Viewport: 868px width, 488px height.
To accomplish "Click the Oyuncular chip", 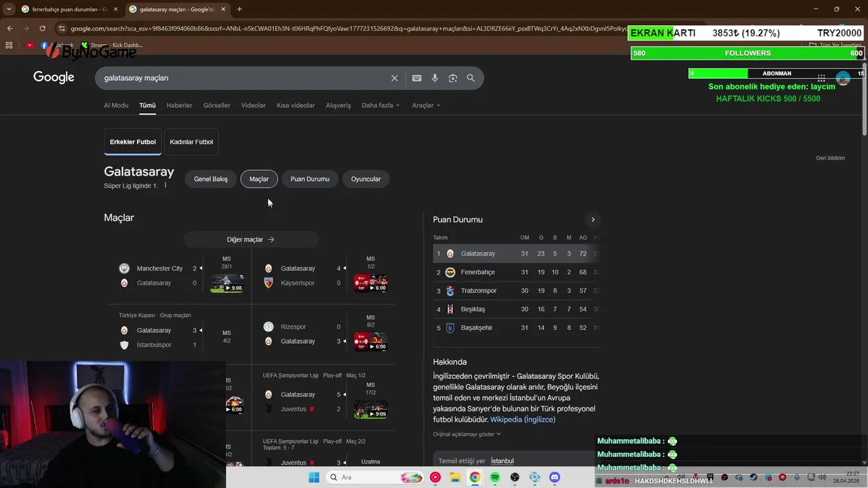I will coord(366,179).
